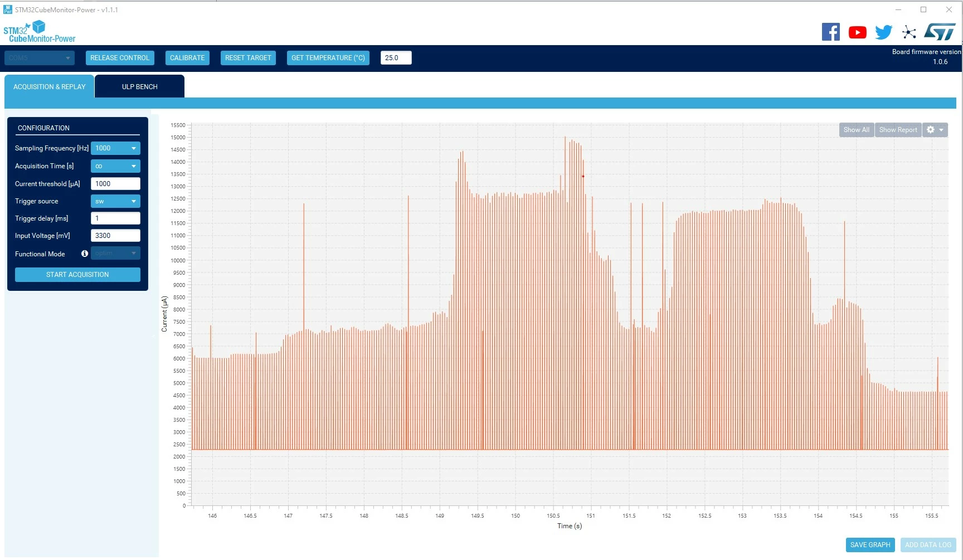The height and width of the screenshot is (560, 963).
Task: Open the Facebook link icon
Action: 830,32
